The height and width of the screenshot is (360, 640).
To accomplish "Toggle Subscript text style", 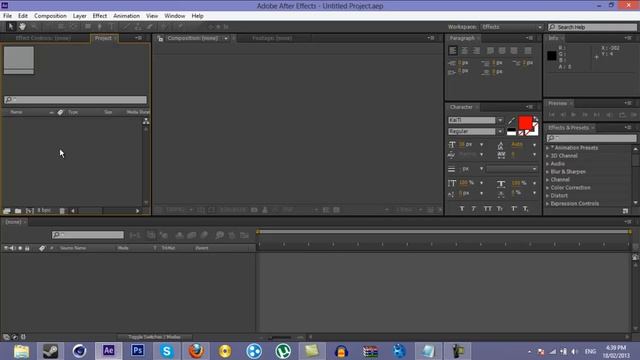I will pos(526,209).
